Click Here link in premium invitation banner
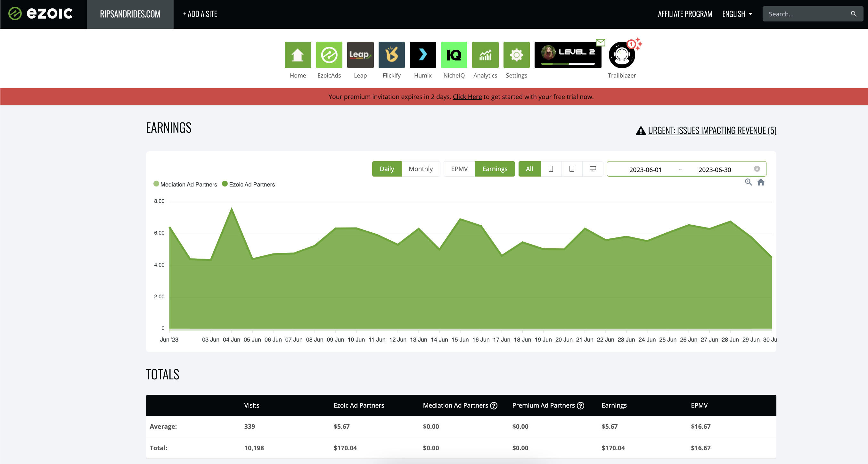868x464 pixels. [x=467, y=97]
